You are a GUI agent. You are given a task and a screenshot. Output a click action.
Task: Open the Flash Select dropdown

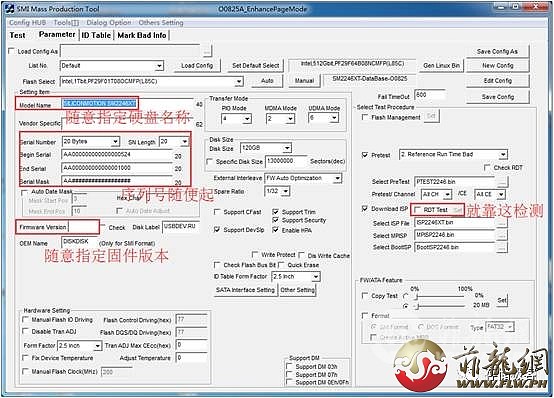pos(239,82)
